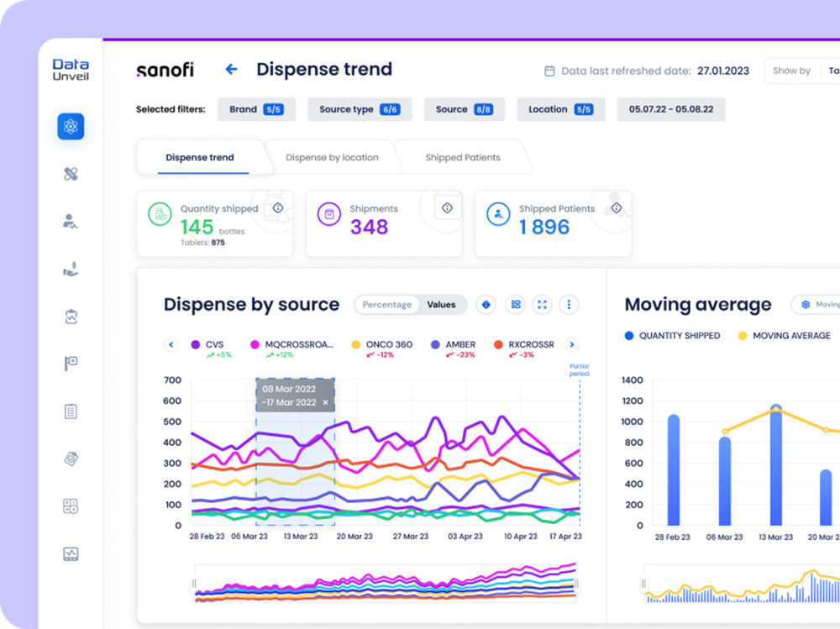Click the Quantity shipped info icon

pyautogui.click(x=278, y=208)
